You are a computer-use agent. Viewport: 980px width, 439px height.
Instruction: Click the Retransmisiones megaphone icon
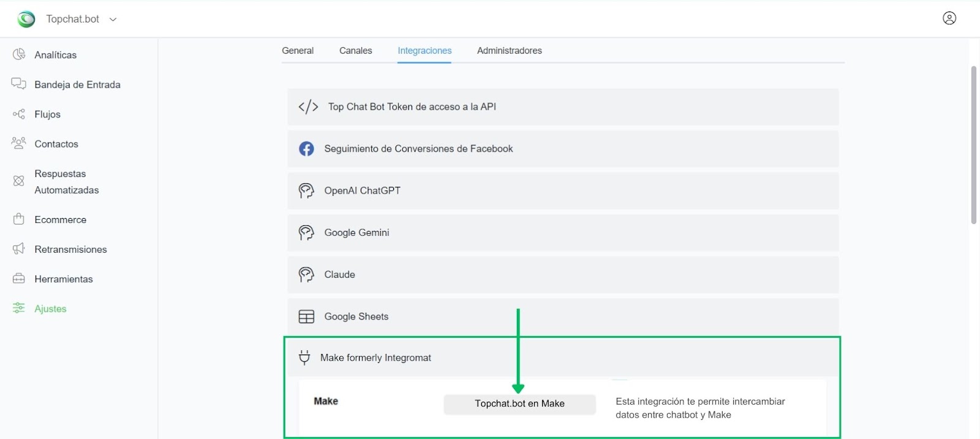click(19, 249)
